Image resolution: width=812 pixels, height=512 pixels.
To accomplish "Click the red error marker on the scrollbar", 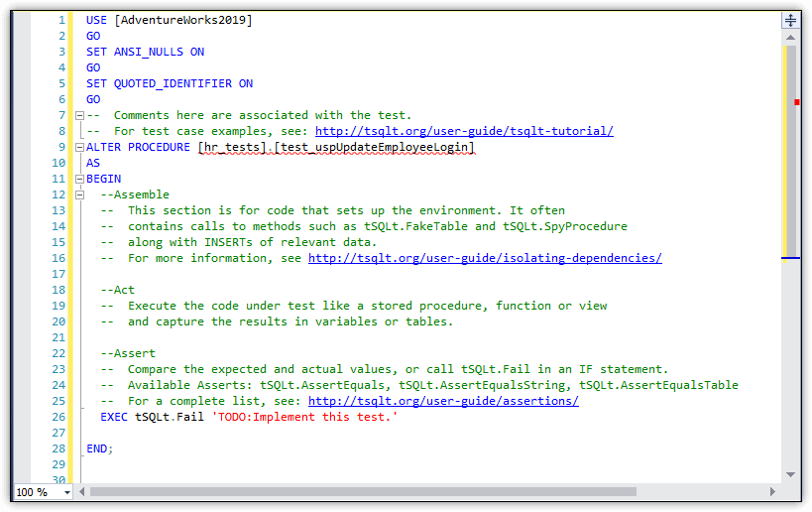I will (797, 101).
